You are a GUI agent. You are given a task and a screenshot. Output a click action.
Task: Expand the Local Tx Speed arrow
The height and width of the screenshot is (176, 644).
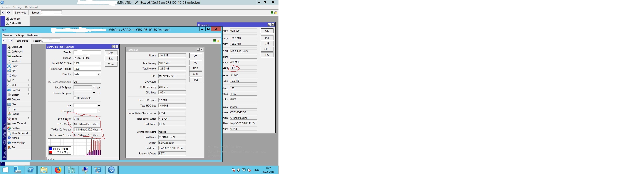pyautogui.click(x=94, y=87)
